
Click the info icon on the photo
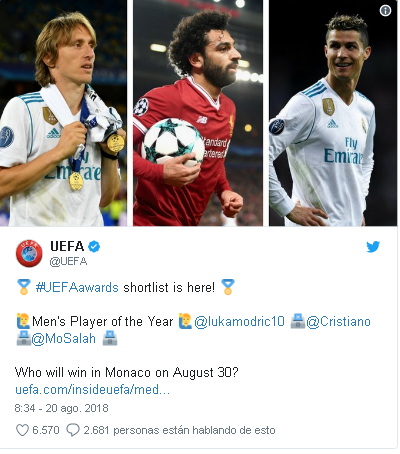point(385,10)
